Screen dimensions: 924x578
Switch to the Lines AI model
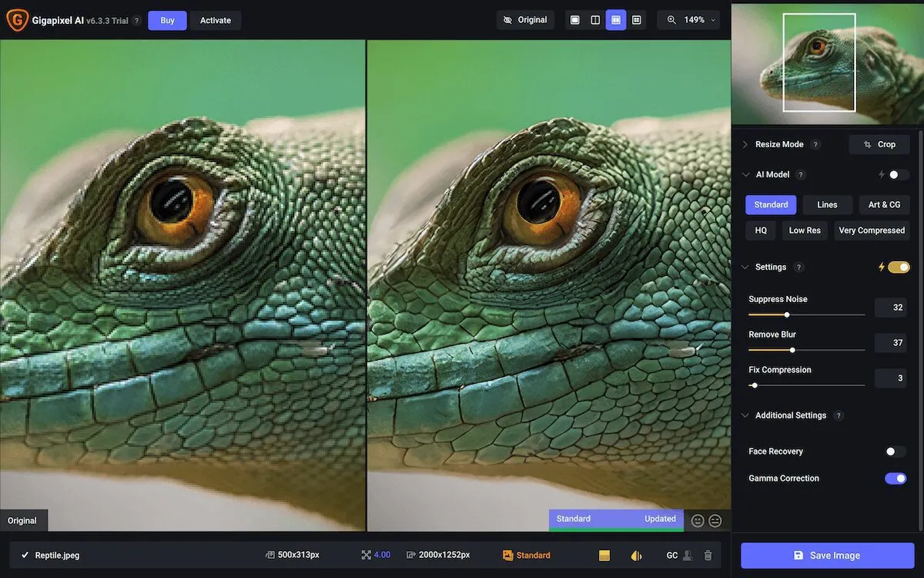pos(827,204)
